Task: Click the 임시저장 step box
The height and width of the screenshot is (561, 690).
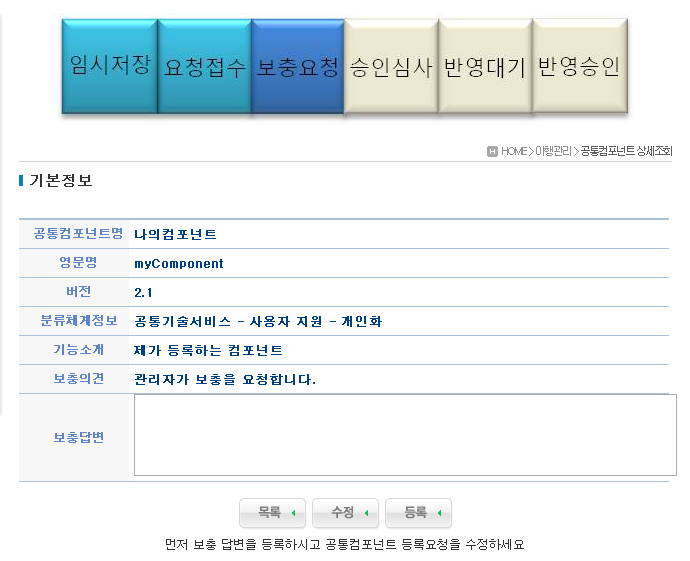Action: (109, 66)
